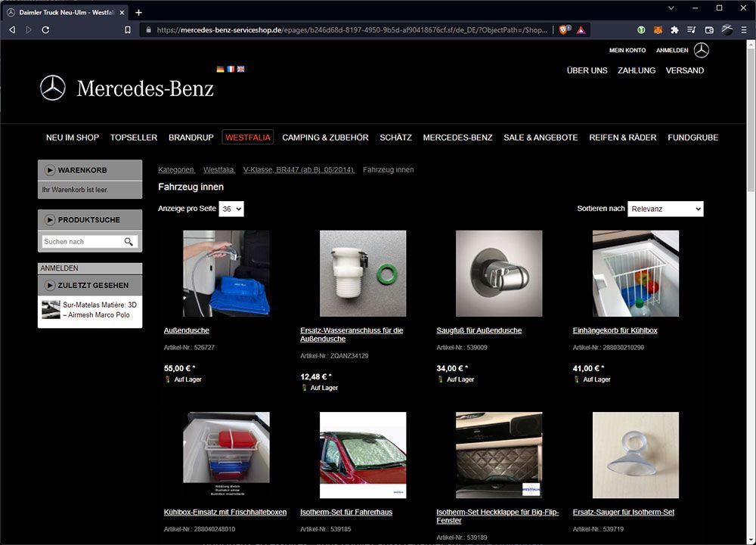
Task: Click the Mercedes star logo beside the wordmark
Action: pyautogui.click(x=53, y=88)
